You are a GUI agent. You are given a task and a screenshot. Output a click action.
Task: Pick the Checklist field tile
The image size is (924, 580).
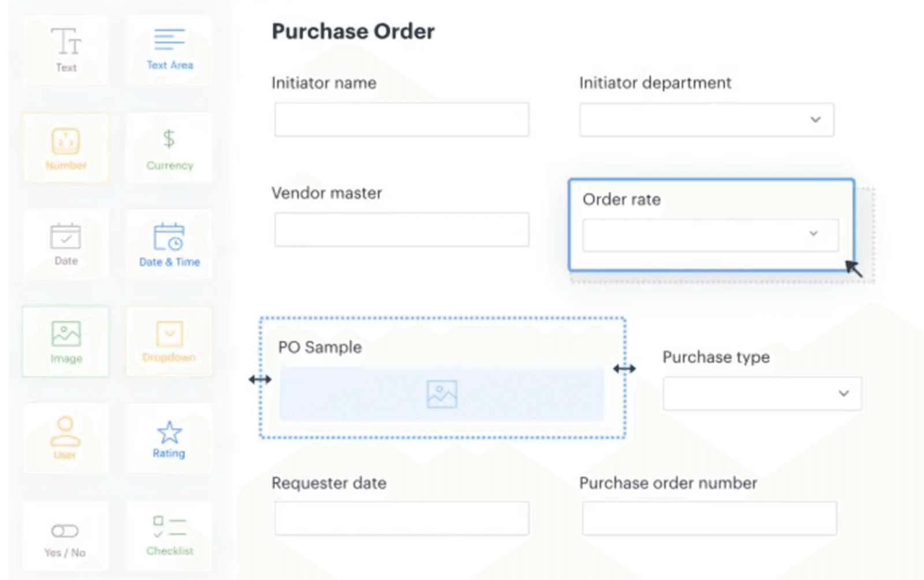pyautogui.click(x=169, y=536)
